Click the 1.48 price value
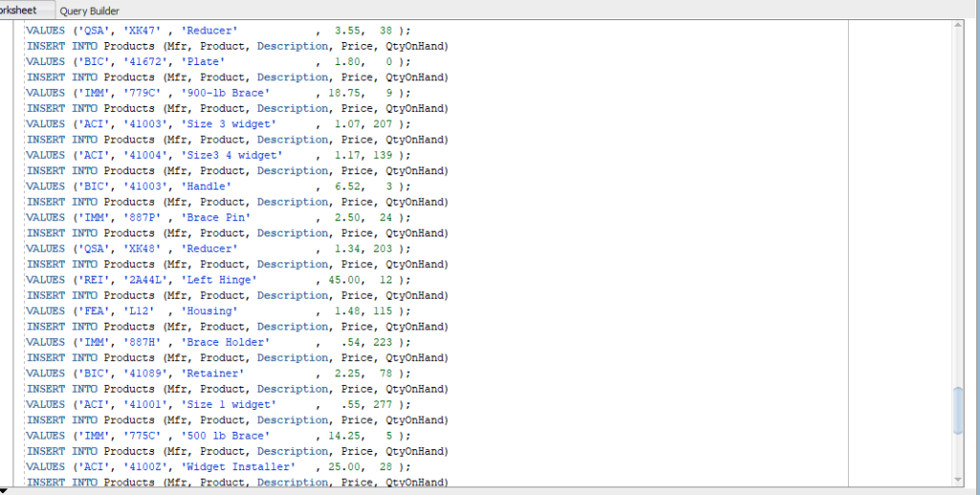The width and height of the screenshot is (980, 495). (347, 312)
